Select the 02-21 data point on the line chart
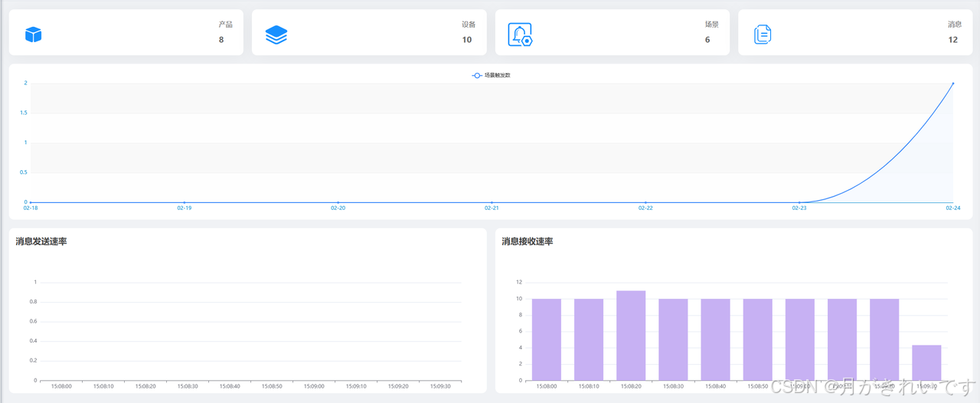This screenshot has height=403, width=980. 492,202
